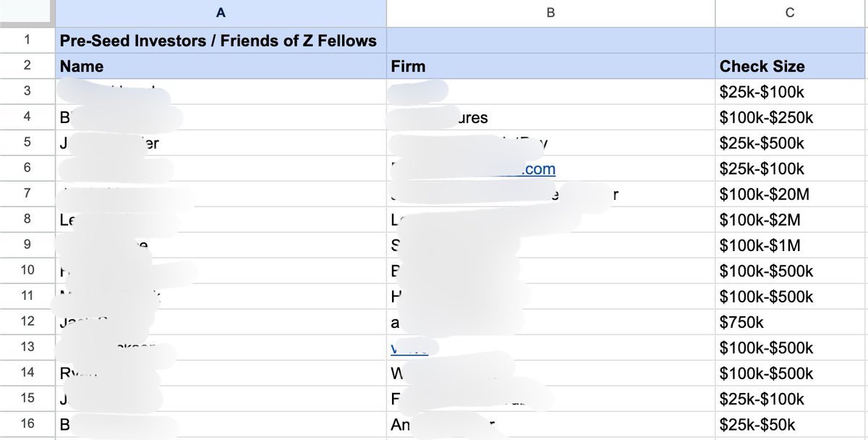Select the $25k-$500k check size cell
Image resolution: width=868 pixels, height=440 pixels.
coord(791,143)
